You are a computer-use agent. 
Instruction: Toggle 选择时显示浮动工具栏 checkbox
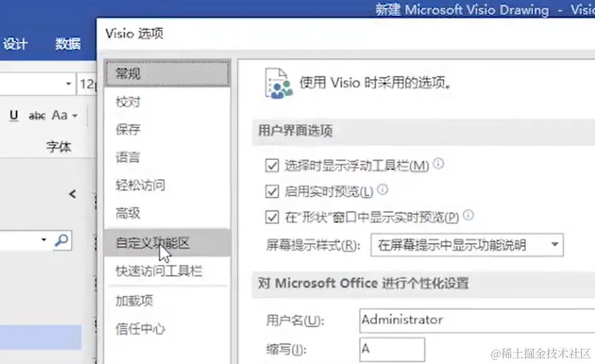[x=272, y=166]
